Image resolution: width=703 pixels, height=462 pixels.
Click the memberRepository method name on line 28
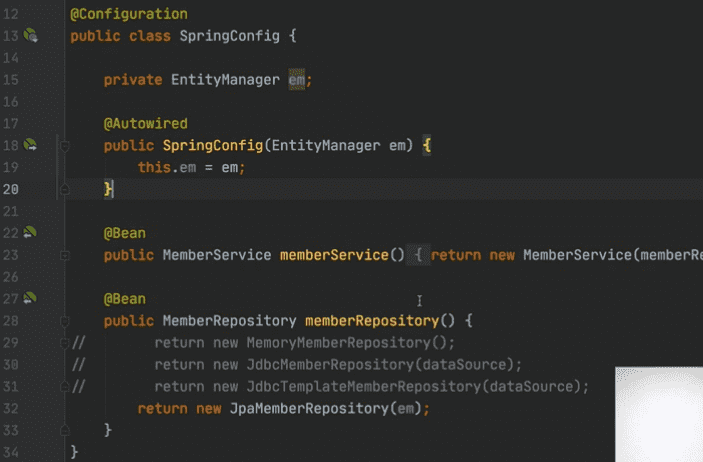[x=372, y=321]
